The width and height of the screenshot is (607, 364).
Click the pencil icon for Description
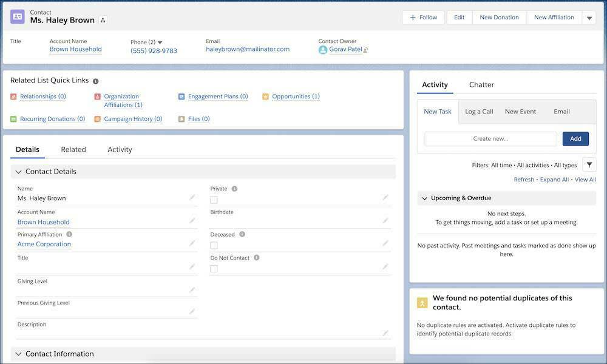coord(385,334)
